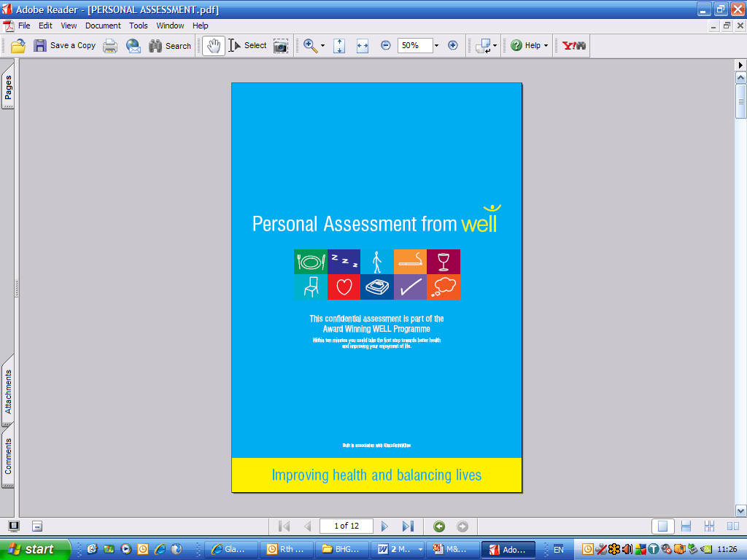
Task: Click the Open file folder icon
Action: click(x=18, y=46)
